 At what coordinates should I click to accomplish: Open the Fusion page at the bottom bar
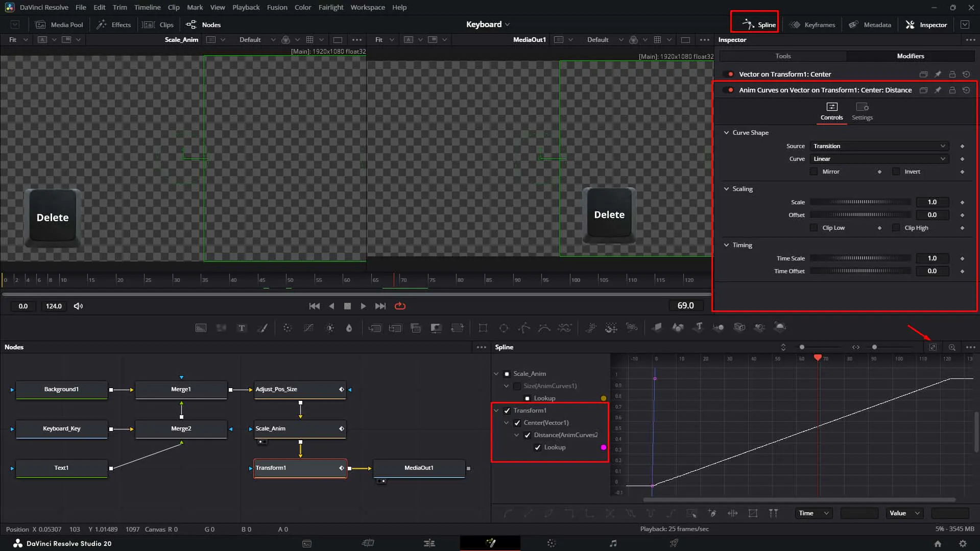pos(490,543)
